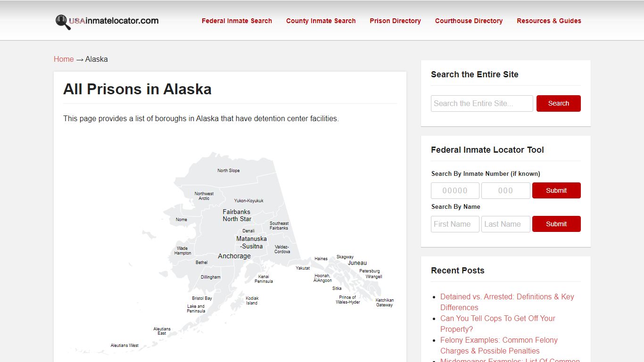
Task: Select Kenai Peninsula on map
Action: click(264, 279)
